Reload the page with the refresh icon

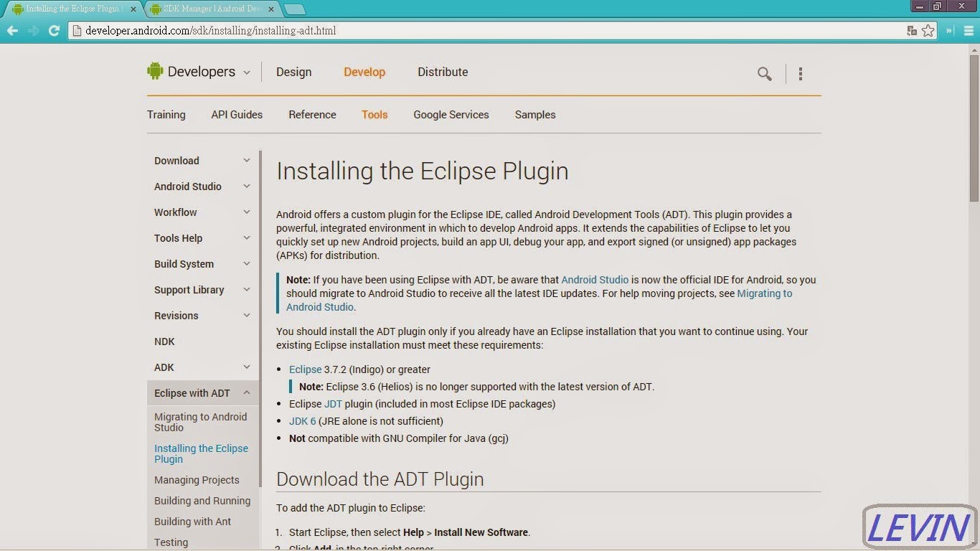pos(54,31)
